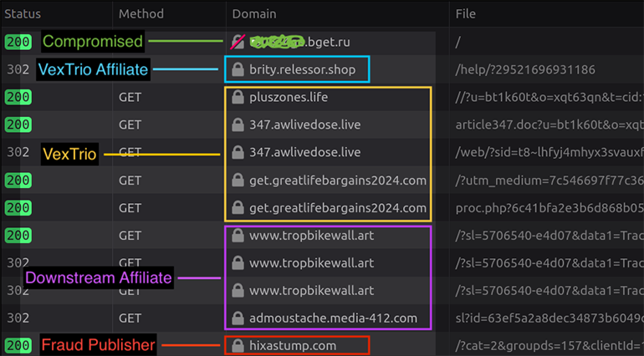Click the lock icon in the proc.php request row
This screenshot has width=644, height=356.
(x=238, y=207)
